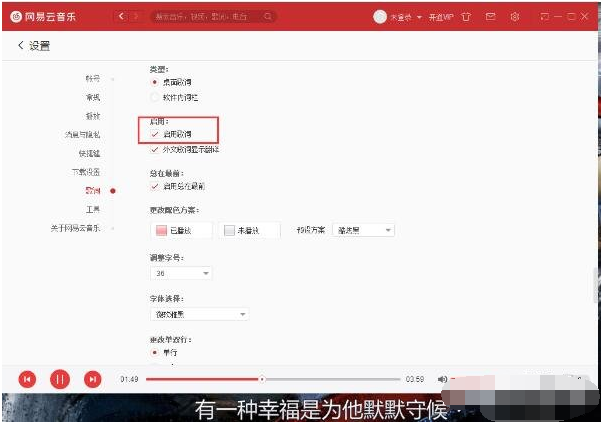This screenshot has width=602, height=423.
Task: Toggle 启用歌词 checkbox
Action: [155, 134]
